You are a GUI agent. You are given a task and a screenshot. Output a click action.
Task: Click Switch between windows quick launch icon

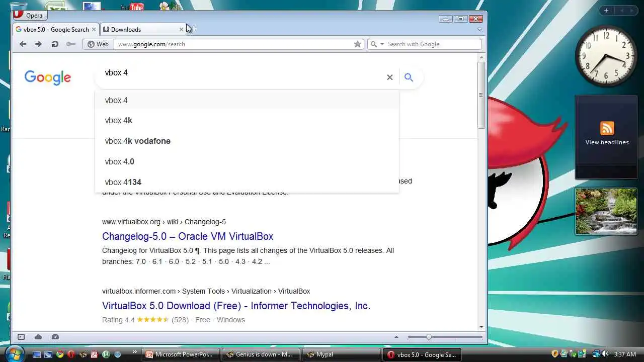pos(48,354)
